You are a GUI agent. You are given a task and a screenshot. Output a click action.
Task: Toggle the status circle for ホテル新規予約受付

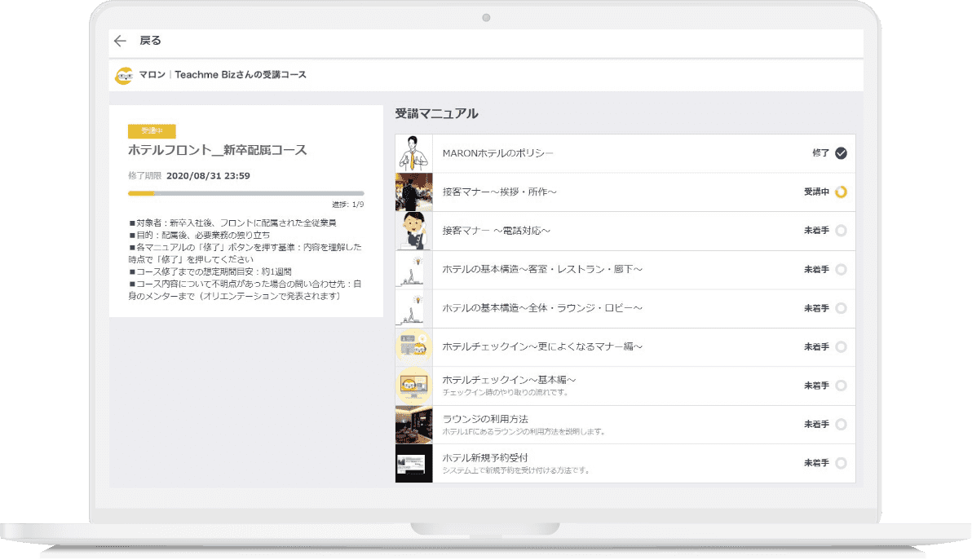pyautogui.click(x=841, y=463)
